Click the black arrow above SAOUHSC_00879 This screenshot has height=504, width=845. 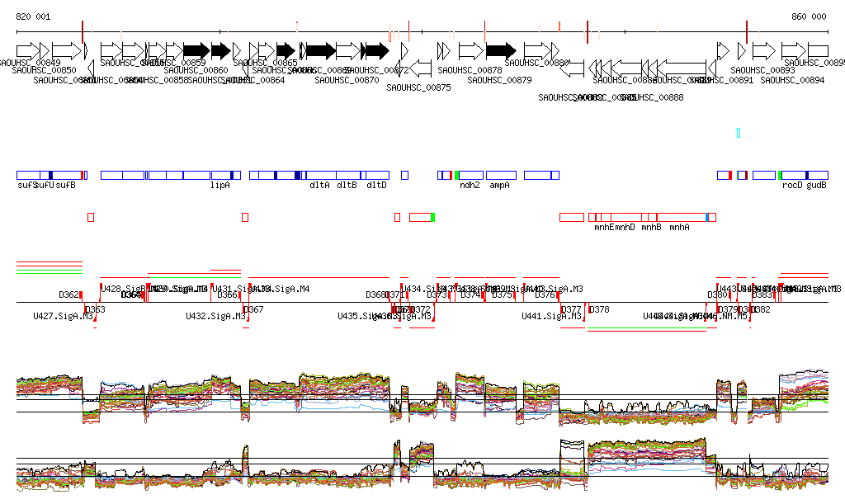click(x=501, y=51)
